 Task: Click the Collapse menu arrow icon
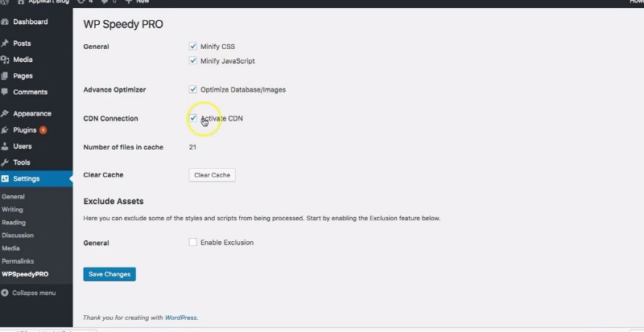coord(5,293)
